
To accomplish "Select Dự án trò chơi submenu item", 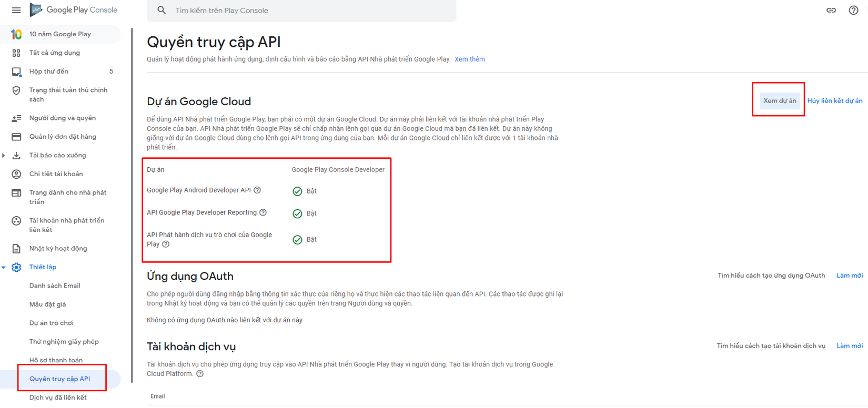I will click(x=52, y=323).
